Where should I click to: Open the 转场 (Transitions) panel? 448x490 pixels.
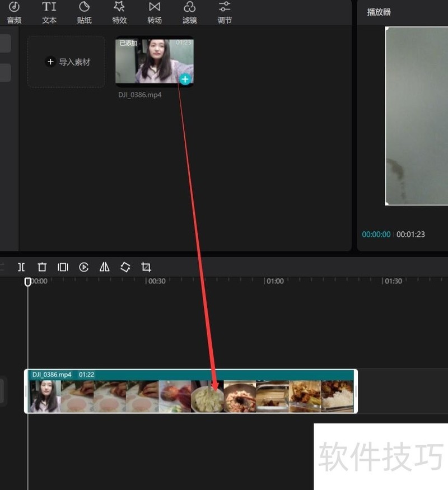(155, 12)
